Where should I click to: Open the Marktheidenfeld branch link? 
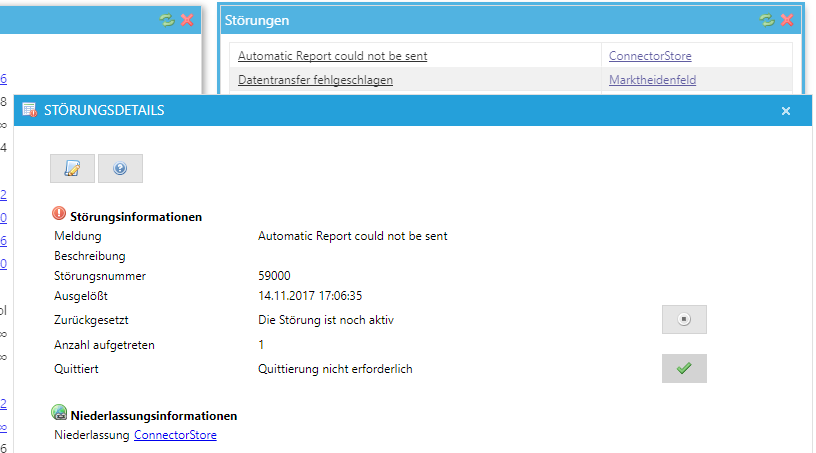pos(652,80)
